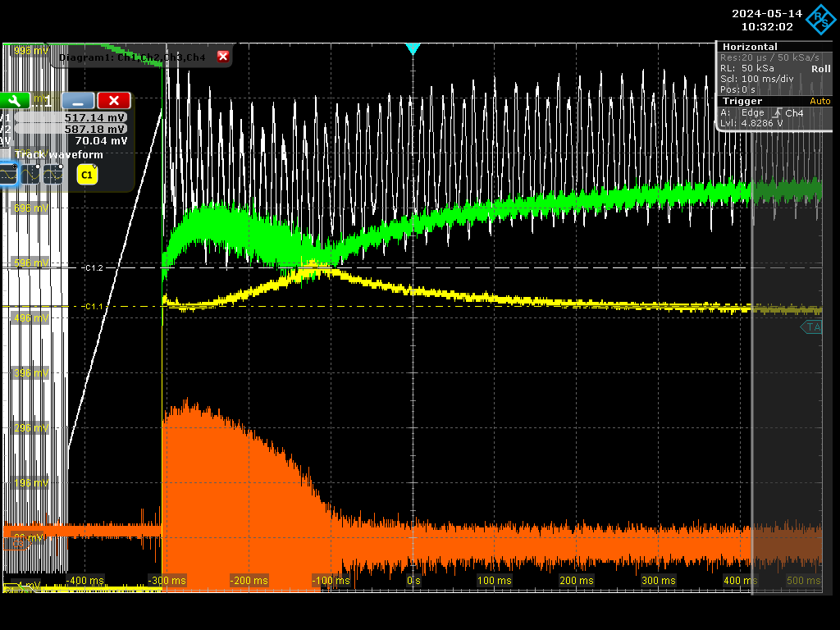
Task: Click the trigger type A: Edge label
Action: coord(742,112)
